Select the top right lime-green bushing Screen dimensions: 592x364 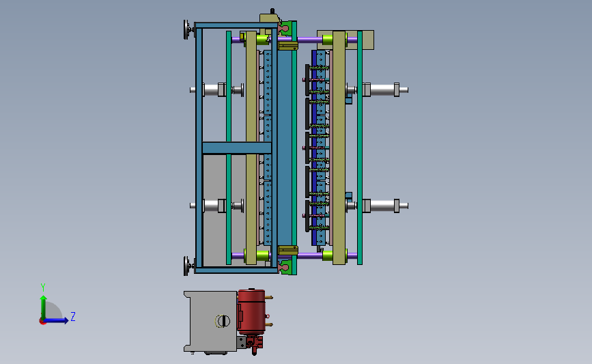click(x=327, y=40)
